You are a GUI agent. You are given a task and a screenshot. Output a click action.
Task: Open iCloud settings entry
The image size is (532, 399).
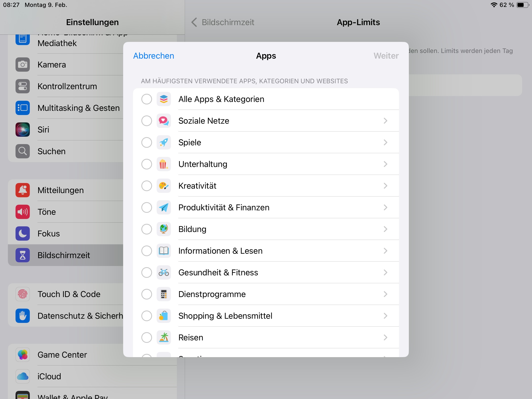92,376
